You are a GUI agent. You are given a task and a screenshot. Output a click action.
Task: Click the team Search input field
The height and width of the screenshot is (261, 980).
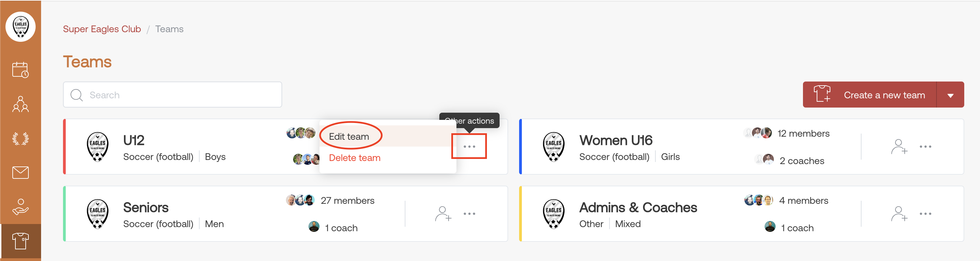[x=172, y=95]
